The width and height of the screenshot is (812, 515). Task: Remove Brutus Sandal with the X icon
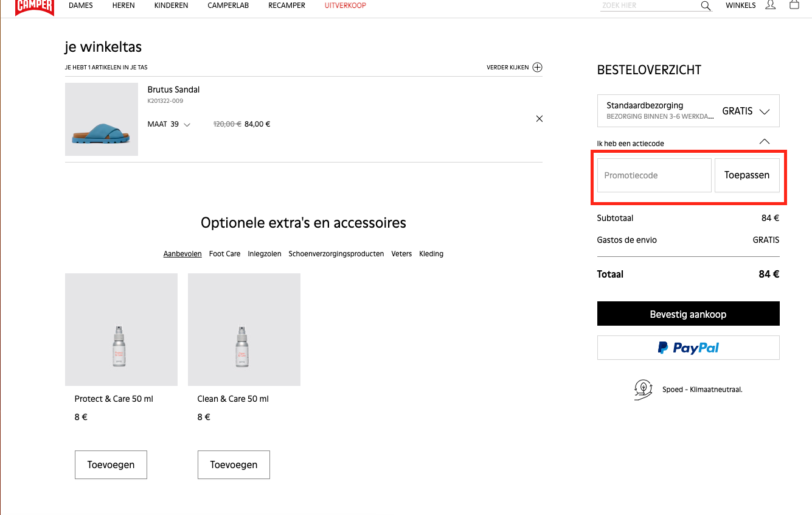coord(539,119)
